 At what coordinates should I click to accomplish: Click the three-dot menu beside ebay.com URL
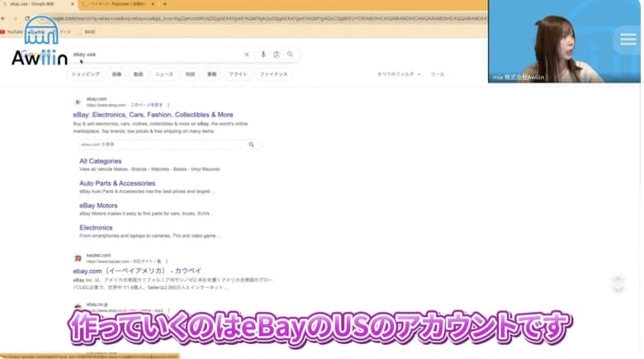168,105
